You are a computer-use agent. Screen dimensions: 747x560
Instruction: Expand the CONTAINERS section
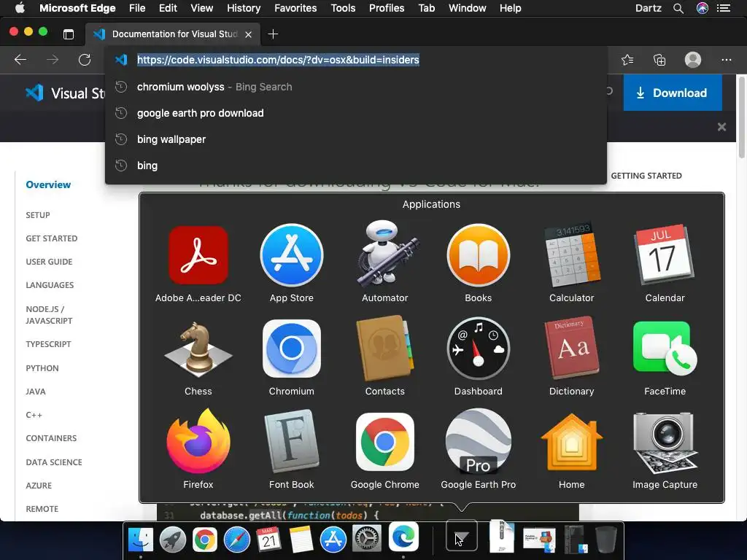[x=51, y=438]
